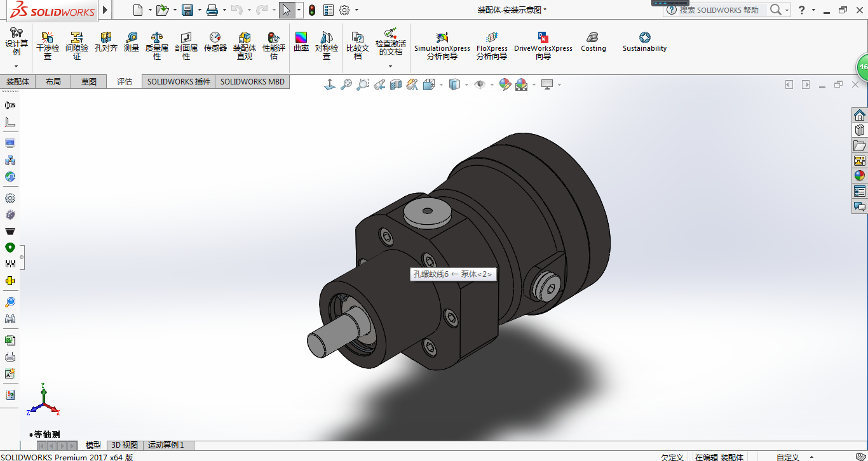868x461 pixels.
Task: Open the Edit Appearance color wheel
Action: [x=505, y=84]
